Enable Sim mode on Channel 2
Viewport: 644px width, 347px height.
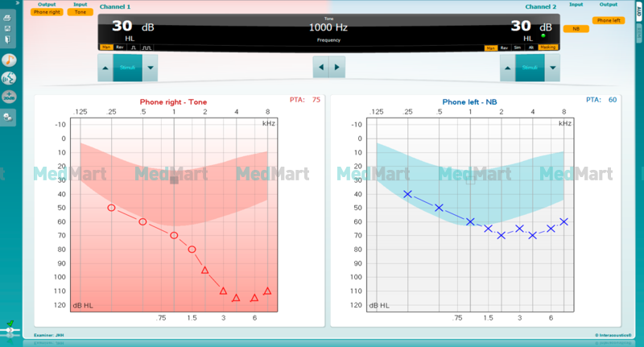pyautogui.click(x=518, y=48)
